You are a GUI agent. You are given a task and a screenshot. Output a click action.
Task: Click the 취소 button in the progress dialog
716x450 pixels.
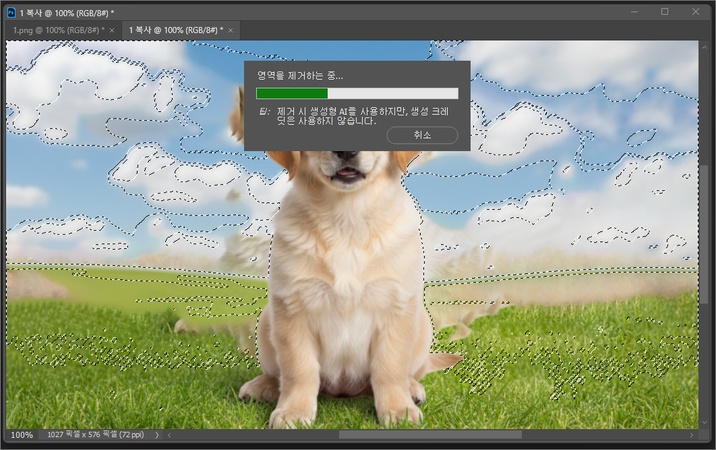422,135
